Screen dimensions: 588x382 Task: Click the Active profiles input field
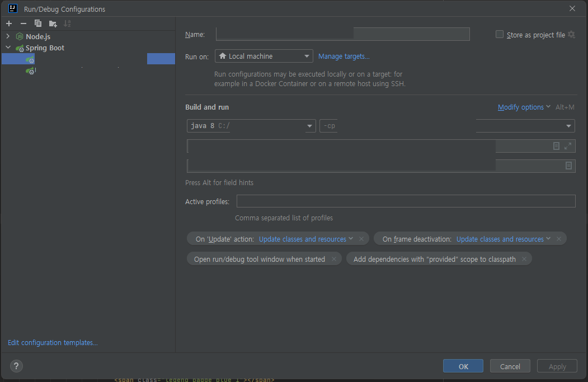coord(406,201)
